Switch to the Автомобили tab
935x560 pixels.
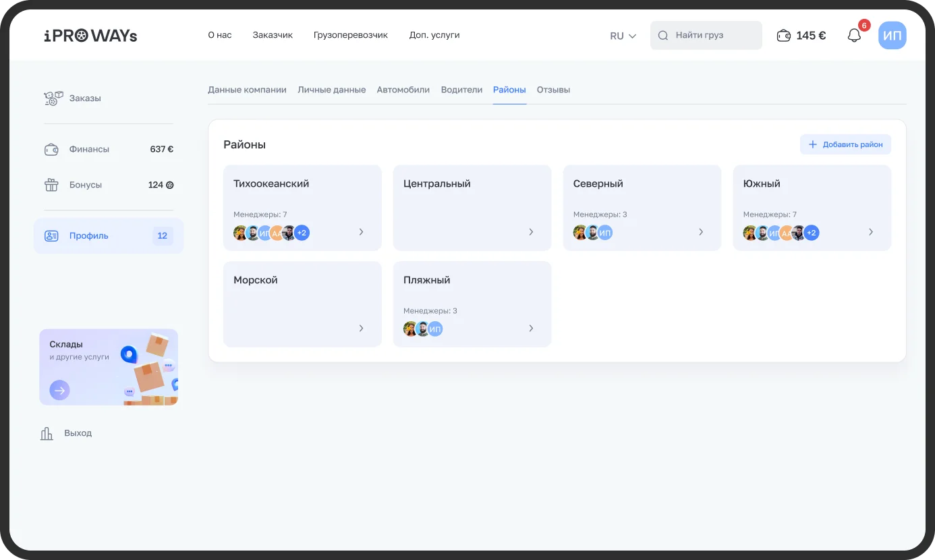[x=403, y=90]
